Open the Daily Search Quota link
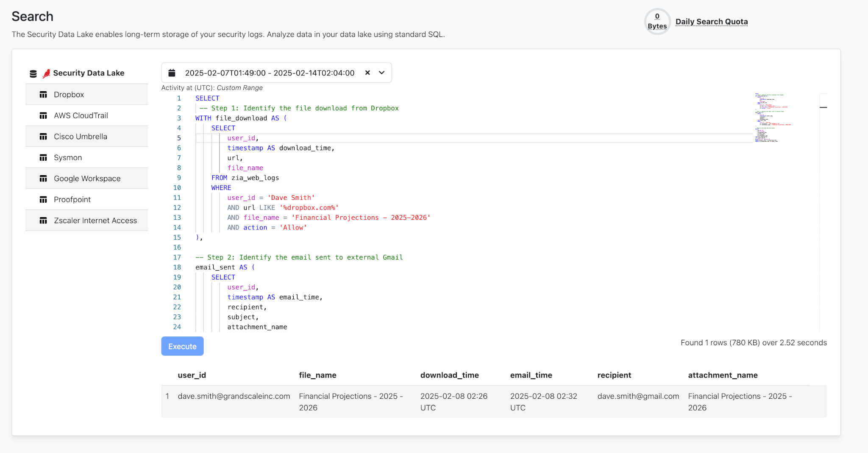Screen dimensions: 868x453 [712, 22]
